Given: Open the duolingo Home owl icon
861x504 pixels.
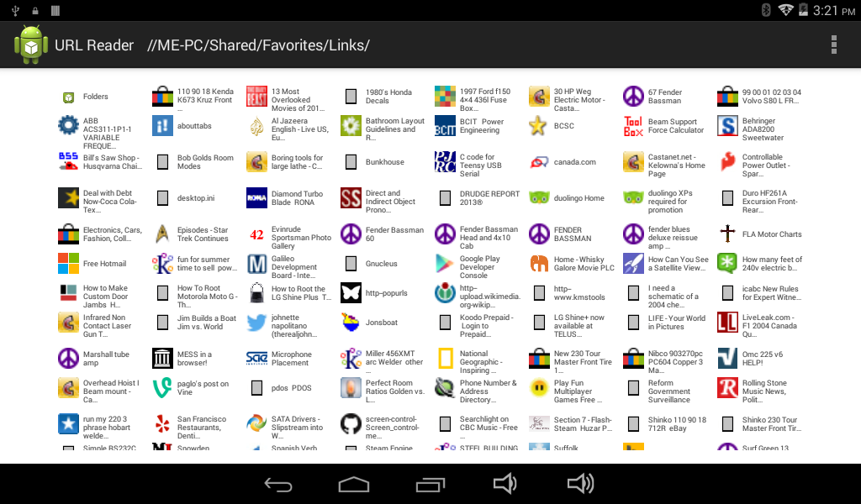Looking at the screenshot, I should [x=539, y=198].
